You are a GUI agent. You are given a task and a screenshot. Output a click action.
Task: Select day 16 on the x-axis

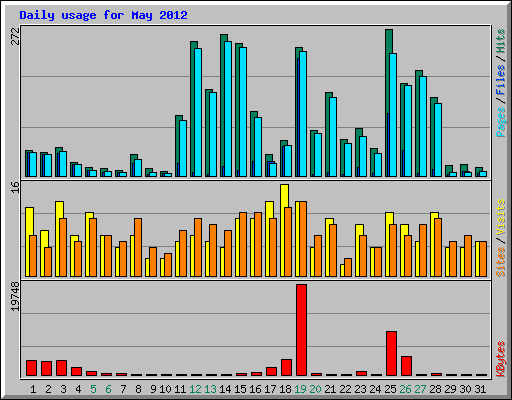click(255, 389)
